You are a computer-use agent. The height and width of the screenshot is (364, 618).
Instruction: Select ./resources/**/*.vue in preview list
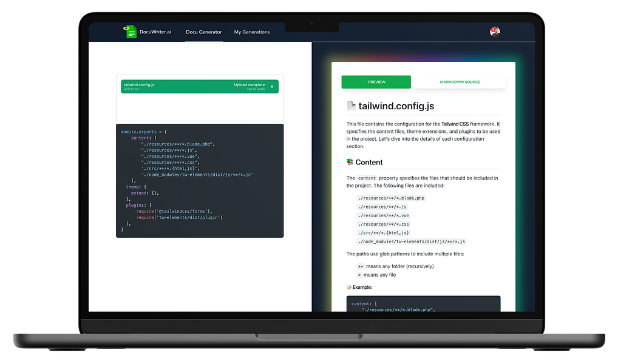tap(384, 215)
